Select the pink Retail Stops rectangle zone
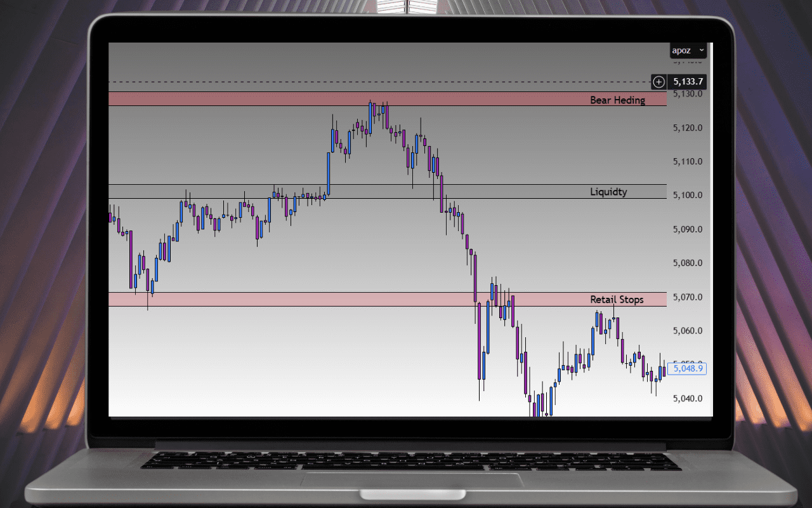The height and width of the screenshot is (508, 812). click(388, 300)
